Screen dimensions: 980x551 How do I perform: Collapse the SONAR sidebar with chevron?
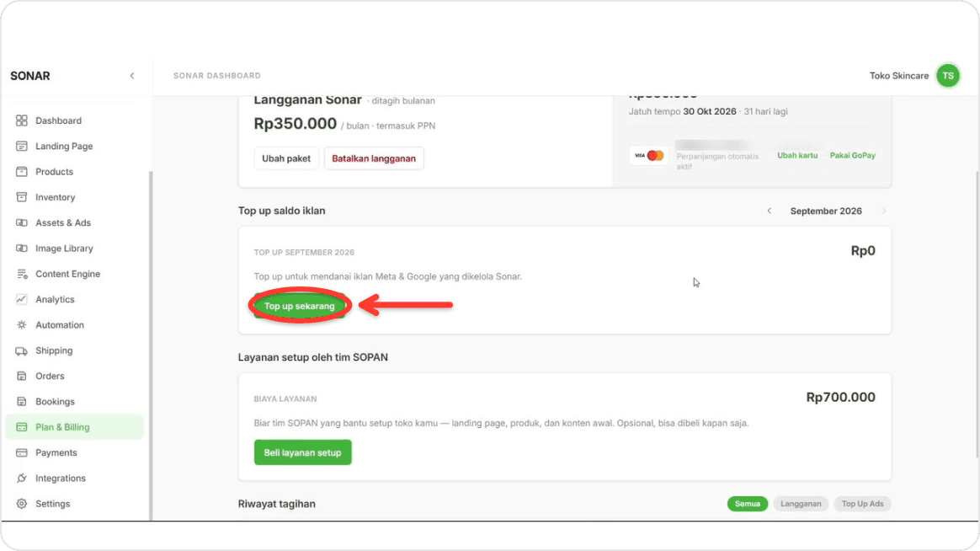click(x=132, y=76)
